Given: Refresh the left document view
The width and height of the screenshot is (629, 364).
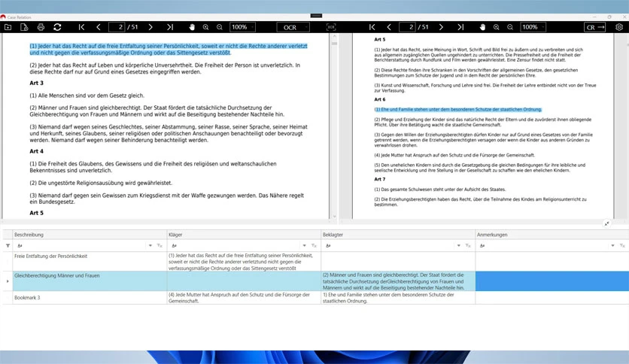Looking at the screenshot, I should pyautogui.click(x=57, y=27).
